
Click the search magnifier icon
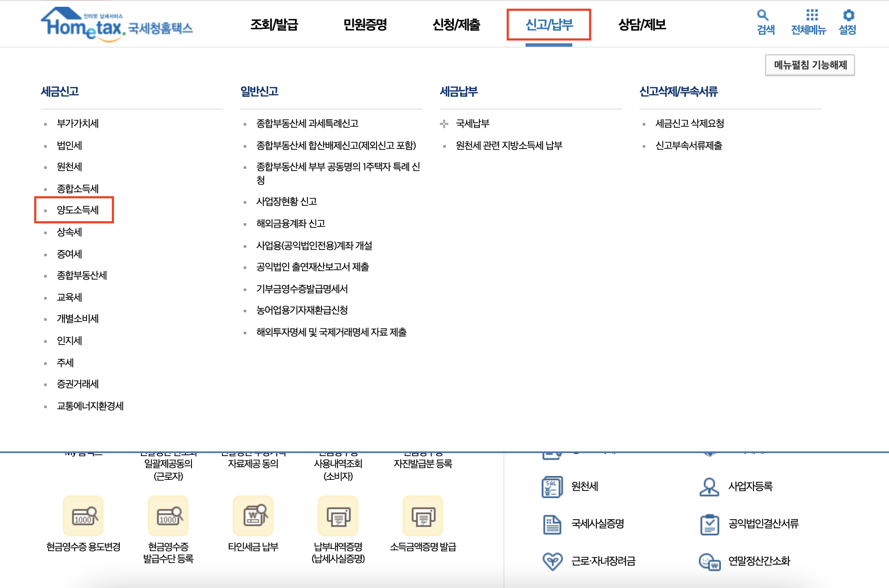763,16
